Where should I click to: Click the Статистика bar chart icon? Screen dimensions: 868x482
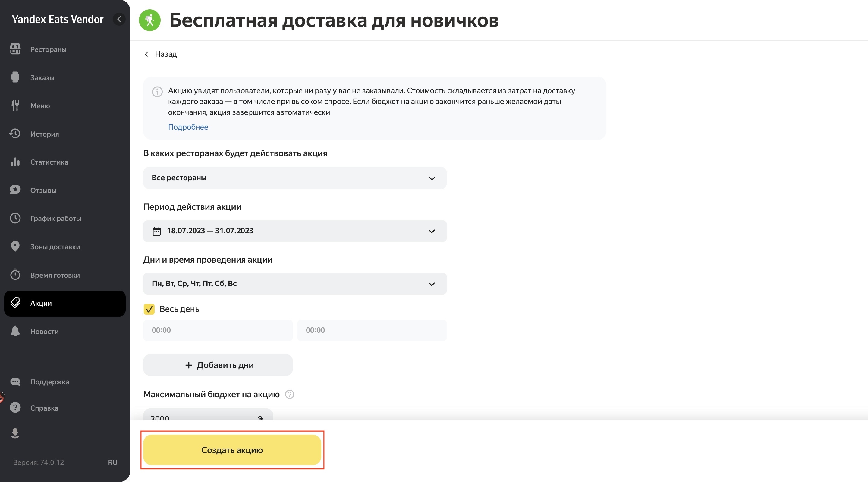(x=15, y=162)
